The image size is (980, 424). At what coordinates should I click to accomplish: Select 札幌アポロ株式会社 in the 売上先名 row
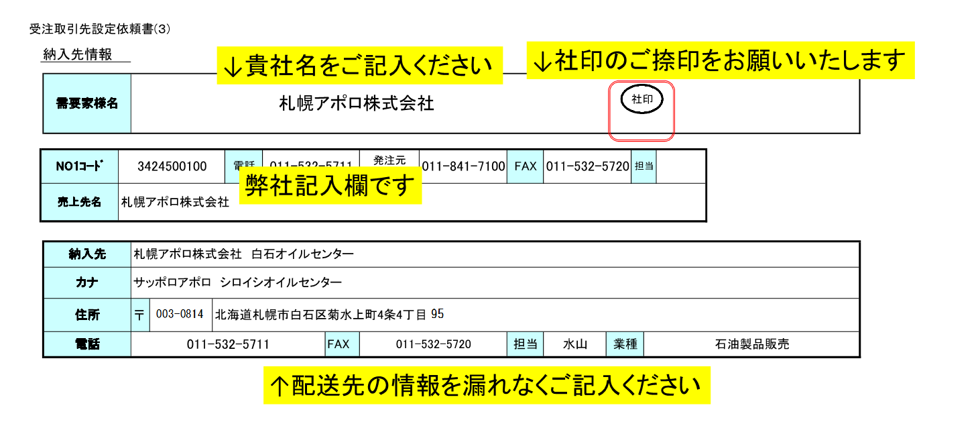point(175,202)
